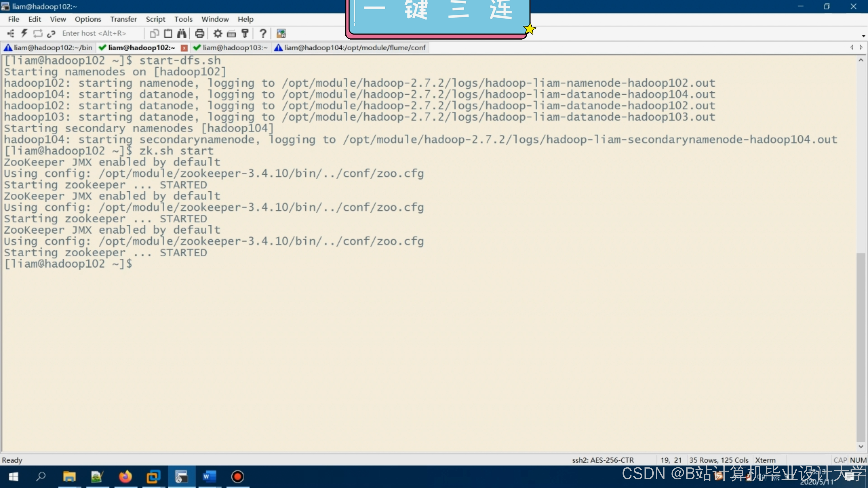Open Firefox from the taskbar
The width and height of the screenshot is (868, 488).
click(x=125, y=476)
